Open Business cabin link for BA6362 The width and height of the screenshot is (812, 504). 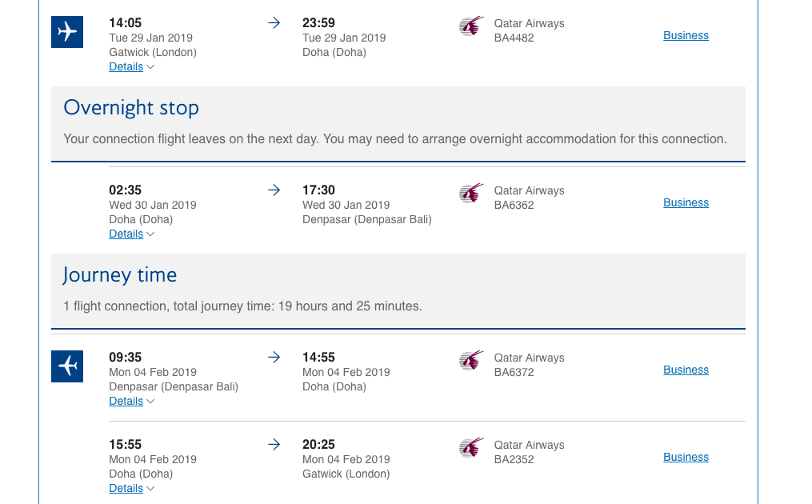pyautogui.click(x=686, y=203)
